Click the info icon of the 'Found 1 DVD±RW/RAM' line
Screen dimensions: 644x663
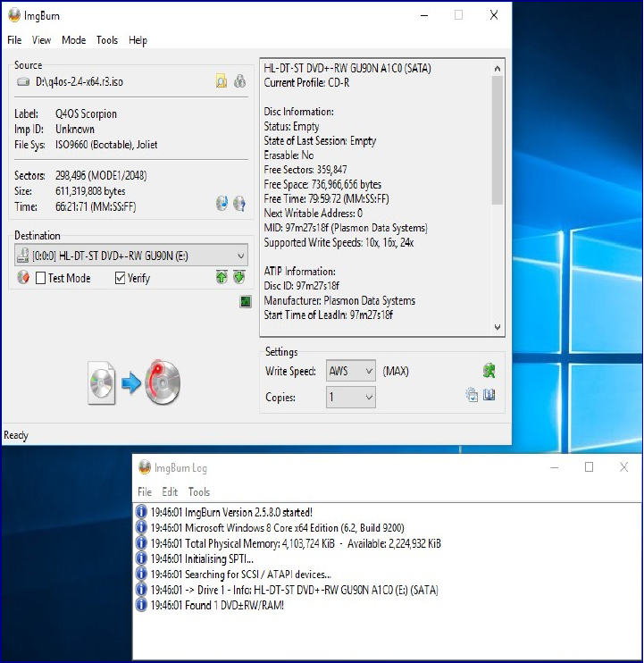[x=141, y=605]
